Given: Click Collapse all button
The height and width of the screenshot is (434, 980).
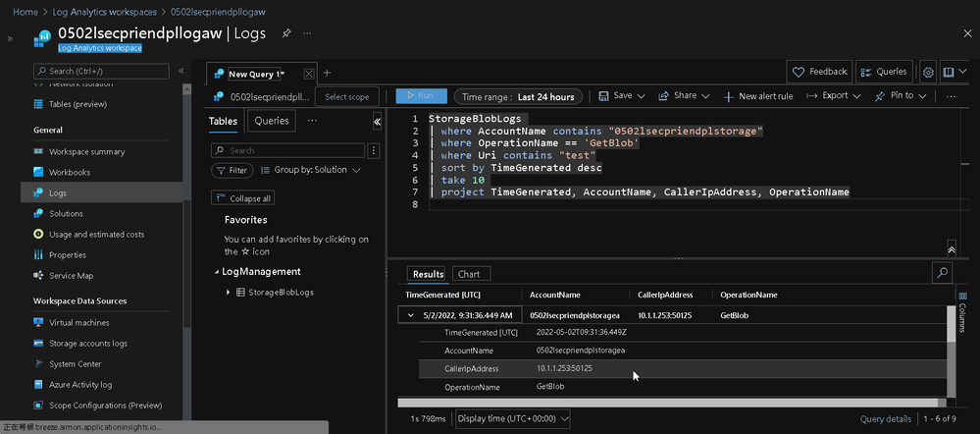Looking at the screenshot, I should [243, 198].
